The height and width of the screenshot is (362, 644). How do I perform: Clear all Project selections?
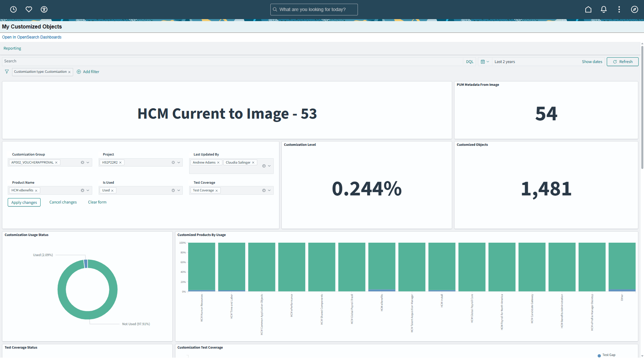pos(173,163)
